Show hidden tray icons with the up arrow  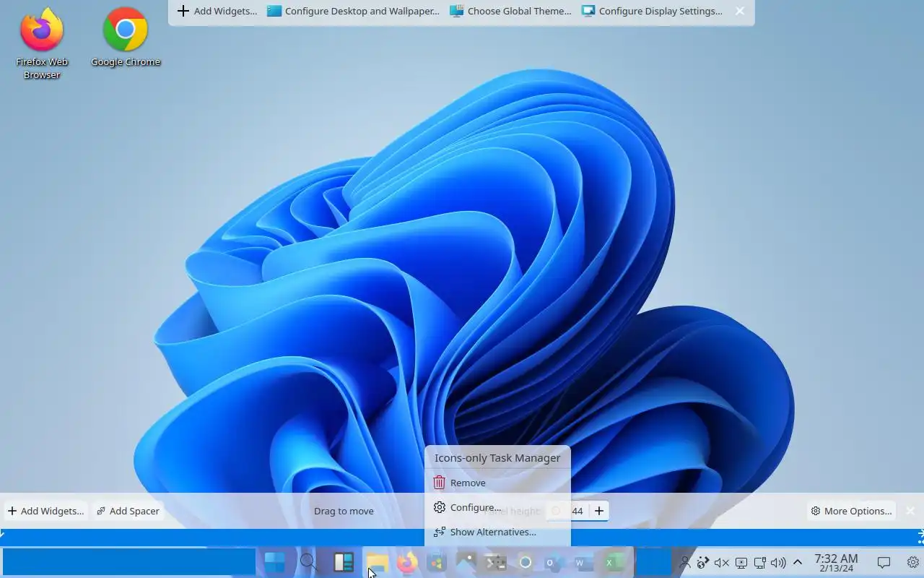pos(797,562)
